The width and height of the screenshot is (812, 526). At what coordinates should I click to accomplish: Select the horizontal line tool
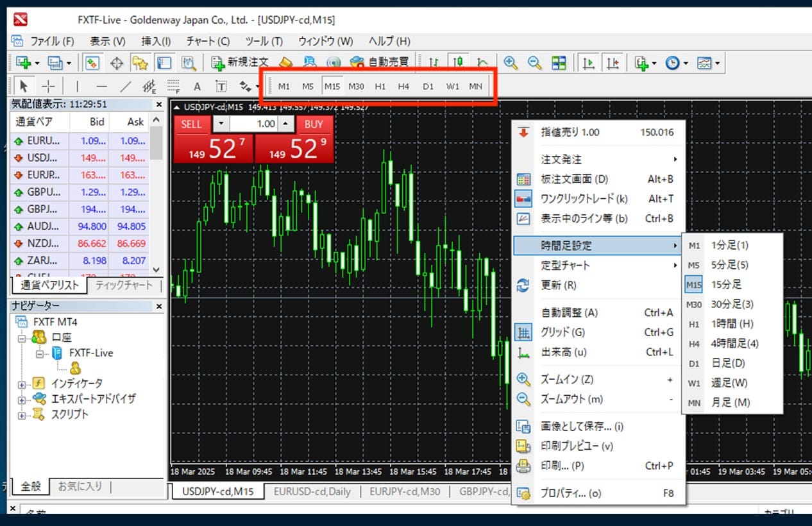coord(101,86)
